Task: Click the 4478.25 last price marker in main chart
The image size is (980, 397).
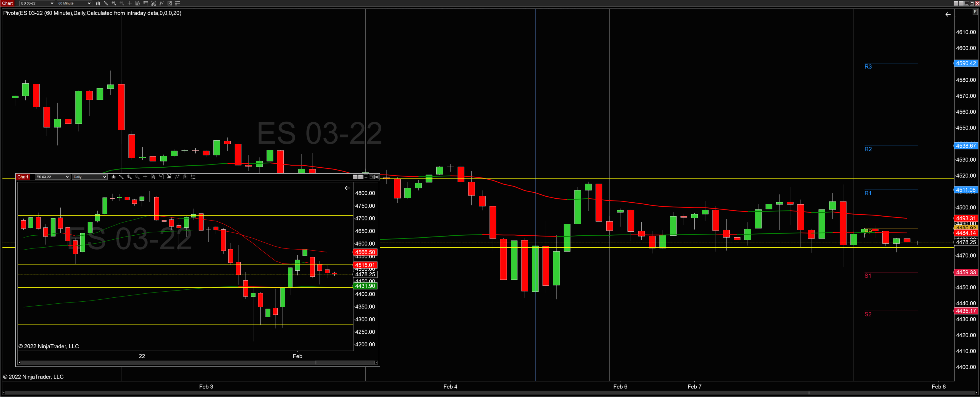Action: point(965,242)
